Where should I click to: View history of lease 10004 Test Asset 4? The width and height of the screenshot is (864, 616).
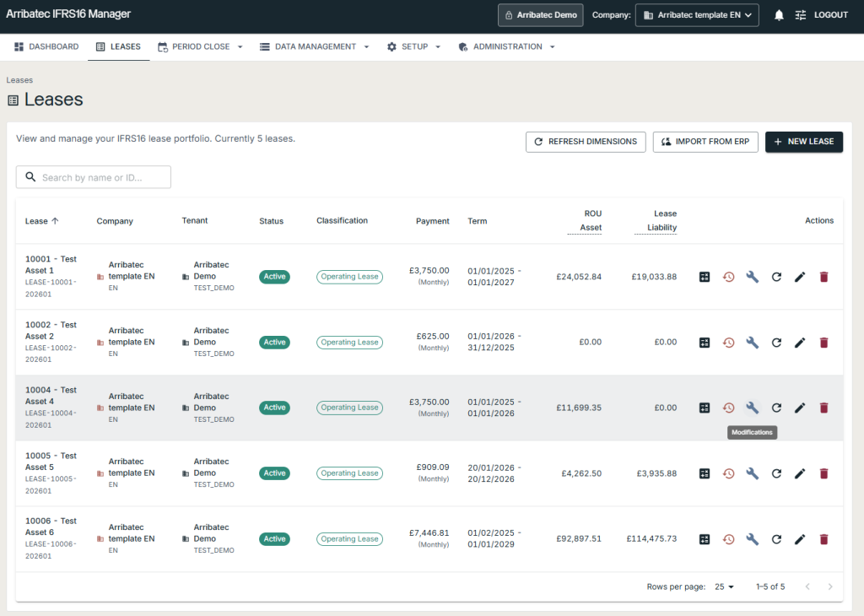click(x=728, y=408)
